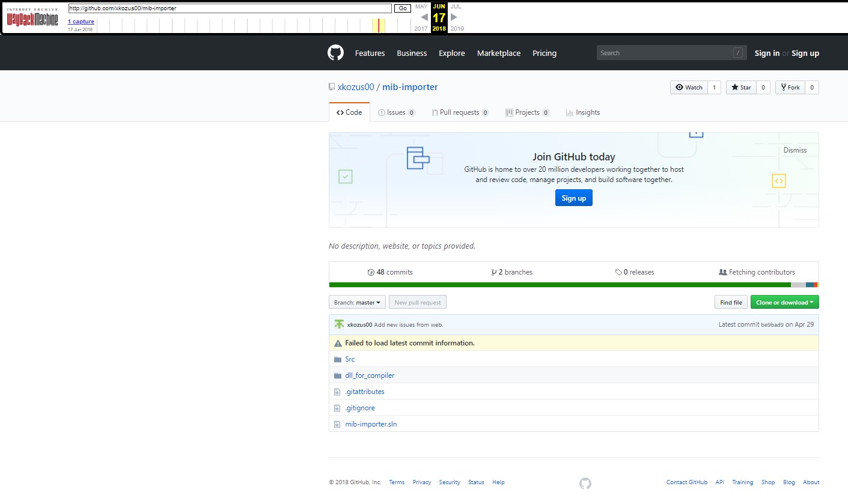848x504 pixels.
Task: Open the Branch: master dropdown
Action: [x=358, y=302]
